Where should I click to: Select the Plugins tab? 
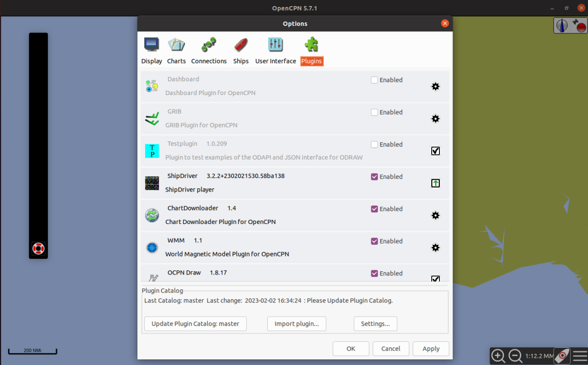click(311, 51)
